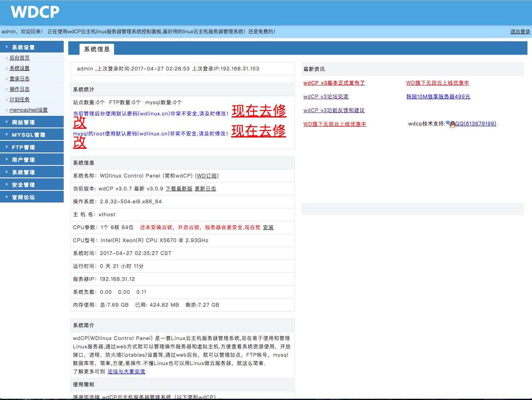This screenshot has height=400, width=532.
Task: Open 登录日志 in the sidebar
Action: click(x=20, y=79)
